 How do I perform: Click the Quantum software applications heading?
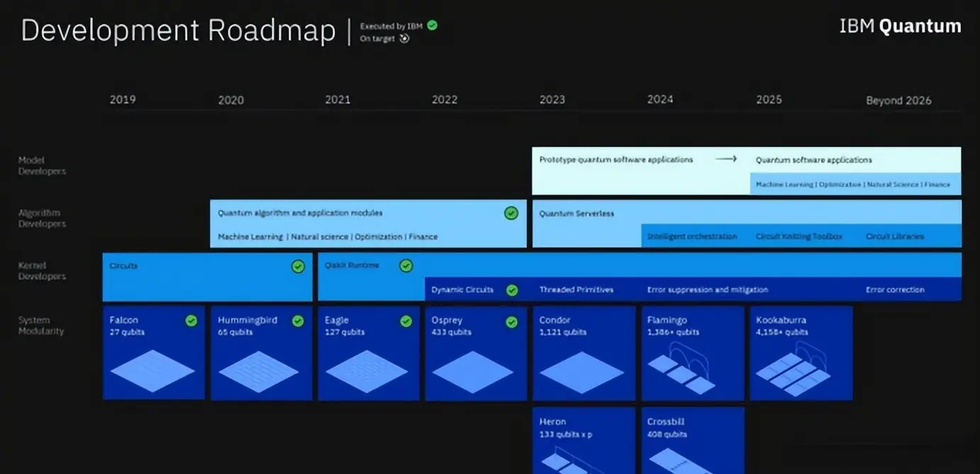coord(814,160)
